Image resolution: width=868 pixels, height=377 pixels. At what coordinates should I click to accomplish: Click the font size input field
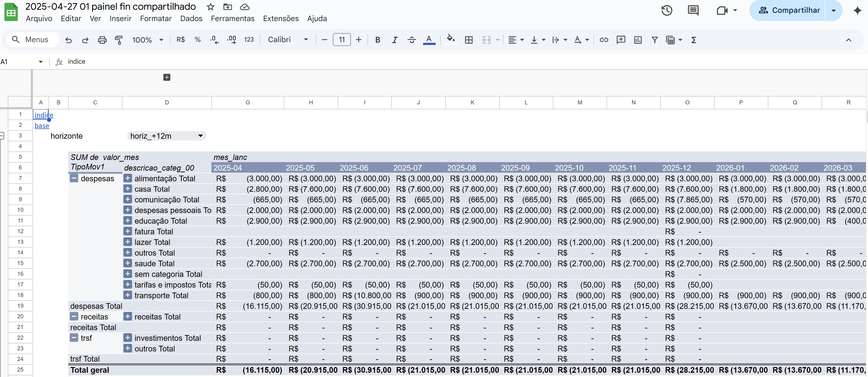342,40
